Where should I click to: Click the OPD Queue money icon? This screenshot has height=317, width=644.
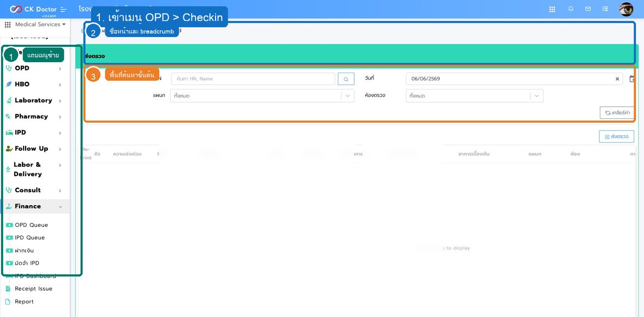coord(9,225)
